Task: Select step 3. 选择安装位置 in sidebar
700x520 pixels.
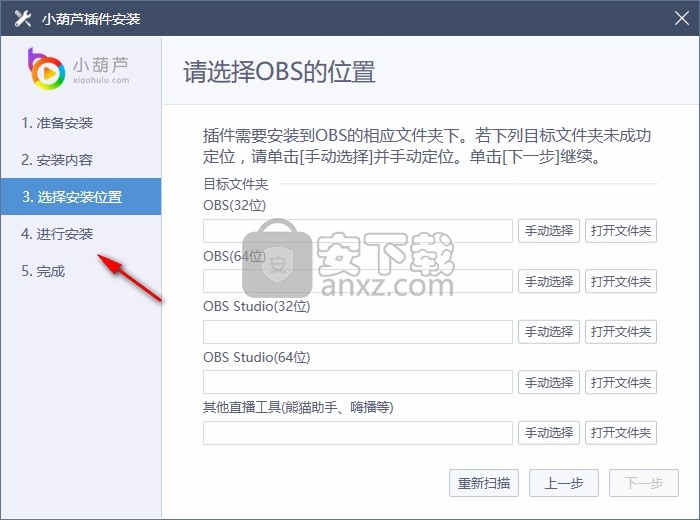Action: click(x=81, y=196)
